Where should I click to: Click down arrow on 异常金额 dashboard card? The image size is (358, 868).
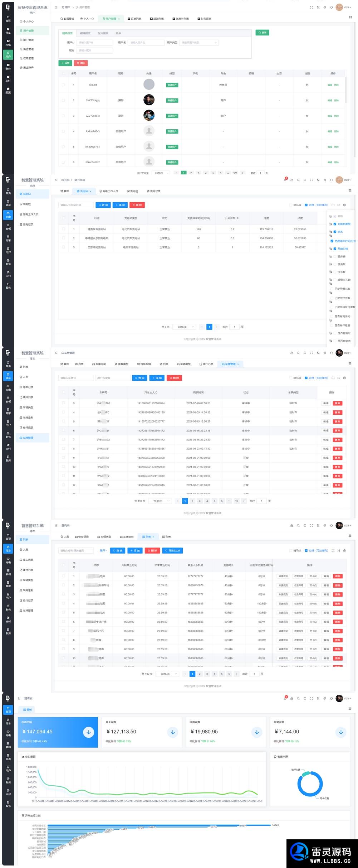(341, 732)
